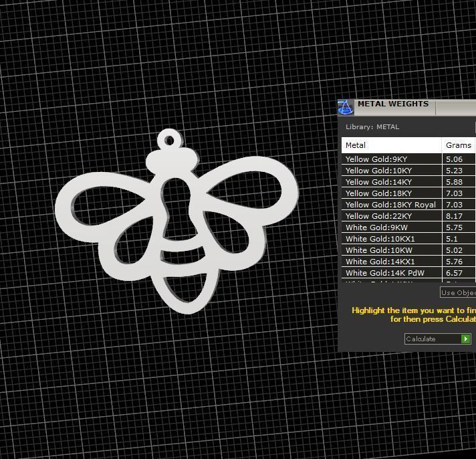Select the Yellow Gold:14KY row
Screen dimensions: 476x459
coord(408,182)
